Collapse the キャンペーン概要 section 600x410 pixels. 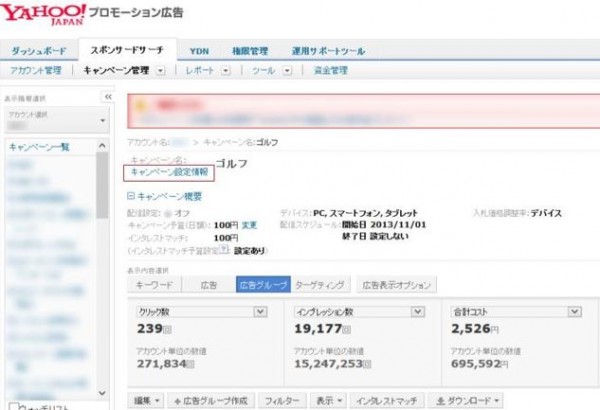click(131, 196)
